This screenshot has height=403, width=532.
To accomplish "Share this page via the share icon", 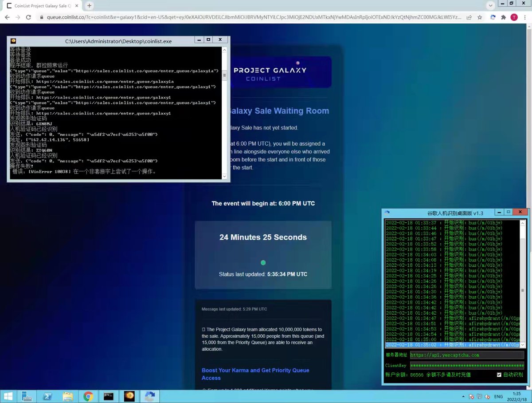I will click(469, 17).
